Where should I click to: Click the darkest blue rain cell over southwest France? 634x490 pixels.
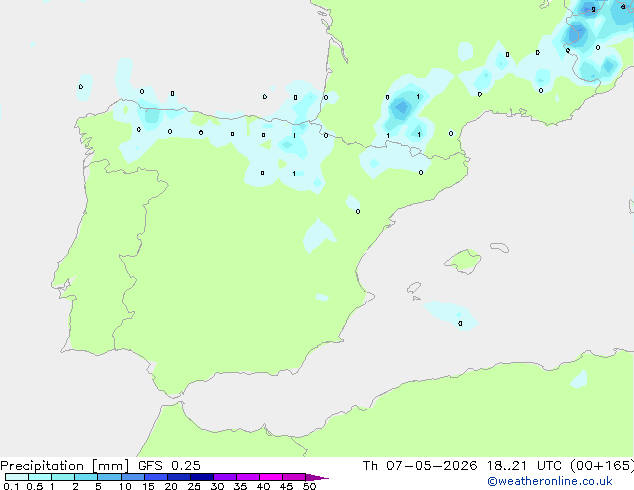click(x=402, y=108)
